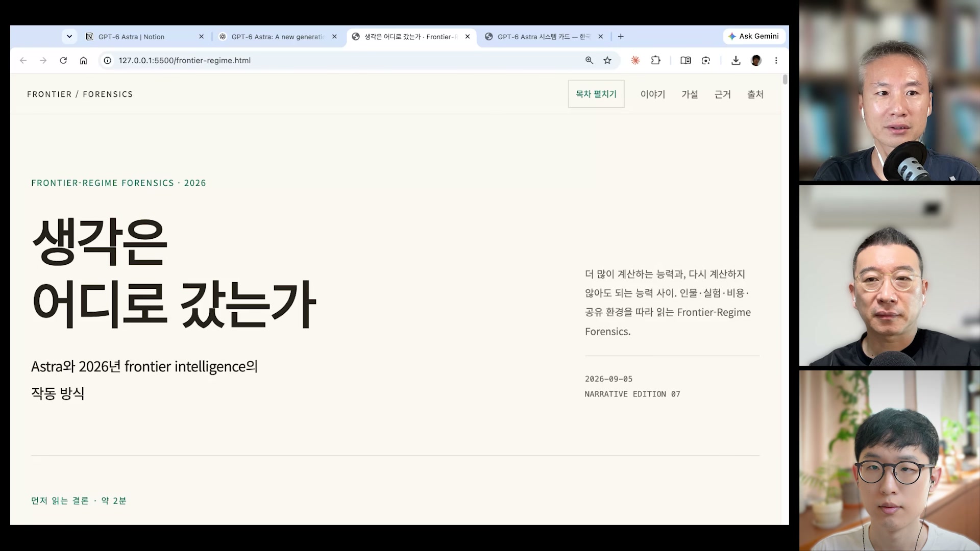The width and height of the screenshot is (980, 551).
Task: Click the 생각은 어디로 갔는가 headline
Action: click(x=174, y=272)
